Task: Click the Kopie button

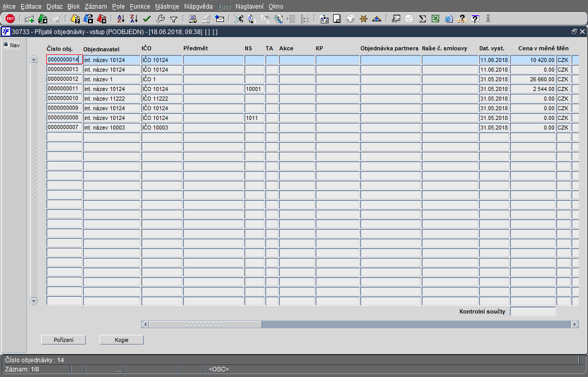Action: pyautogui.click(x=121, y=340)
